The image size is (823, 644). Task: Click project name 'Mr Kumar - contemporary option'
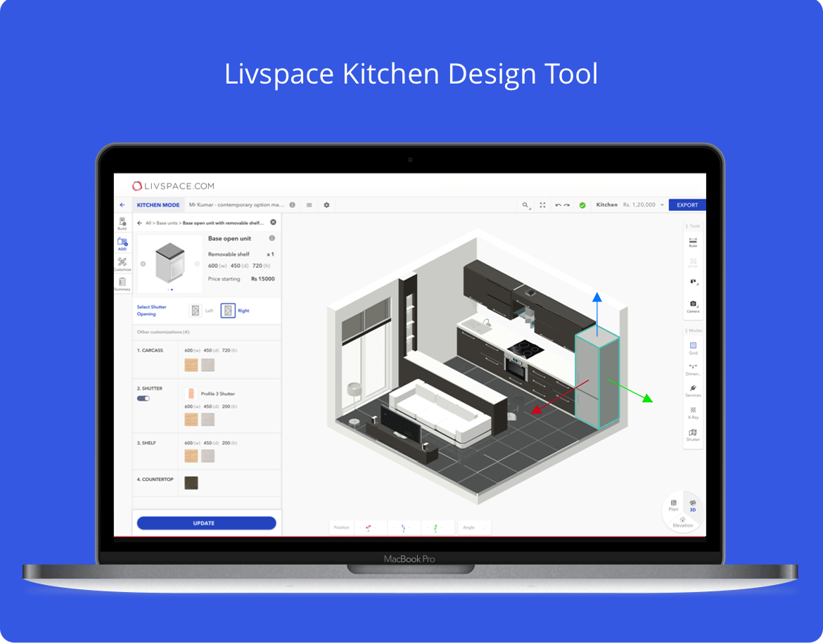tap(236, 205)
